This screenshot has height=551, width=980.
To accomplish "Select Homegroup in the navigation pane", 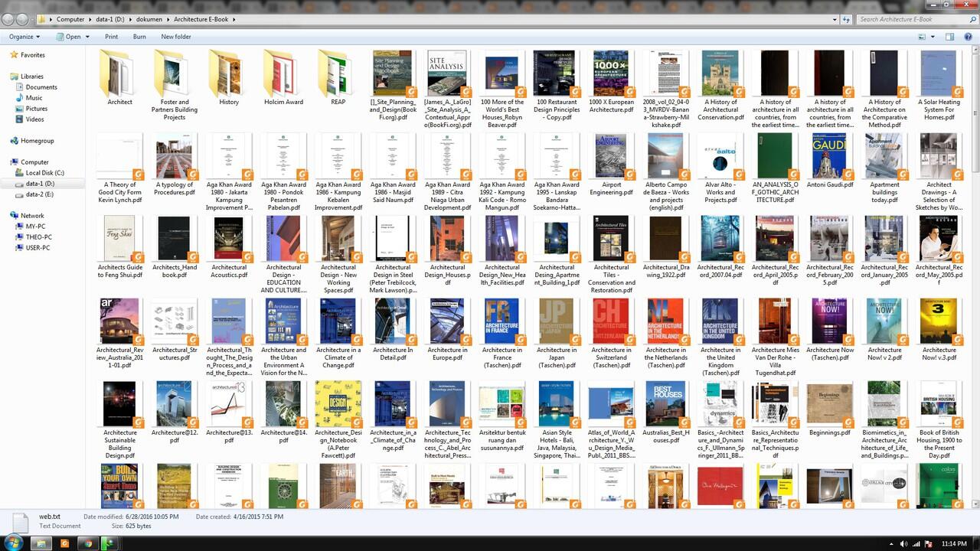I will click(37, 141).
